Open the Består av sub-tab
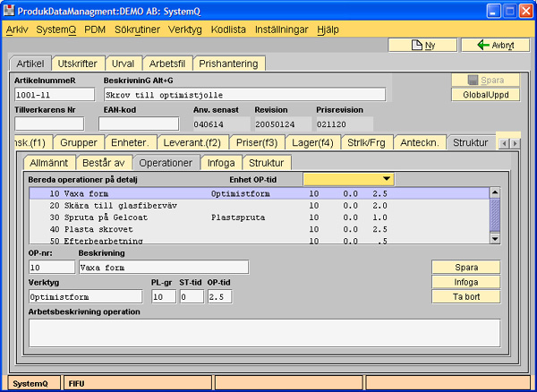Viewport: 537px width, 392px height. 104,163
